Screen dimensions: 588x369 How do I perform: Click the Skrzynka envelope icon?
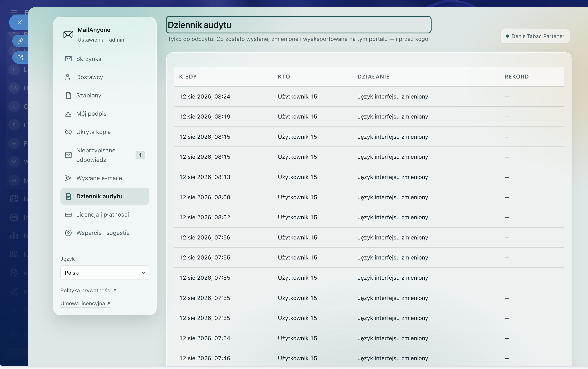68,59
